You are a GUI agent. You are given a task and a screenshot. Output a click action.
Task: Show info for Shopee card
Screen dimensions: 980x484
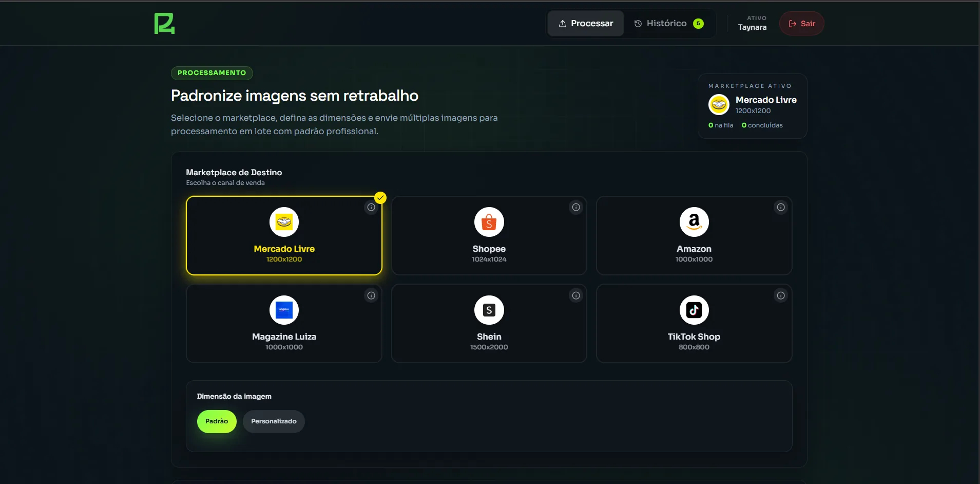(576, 208)
